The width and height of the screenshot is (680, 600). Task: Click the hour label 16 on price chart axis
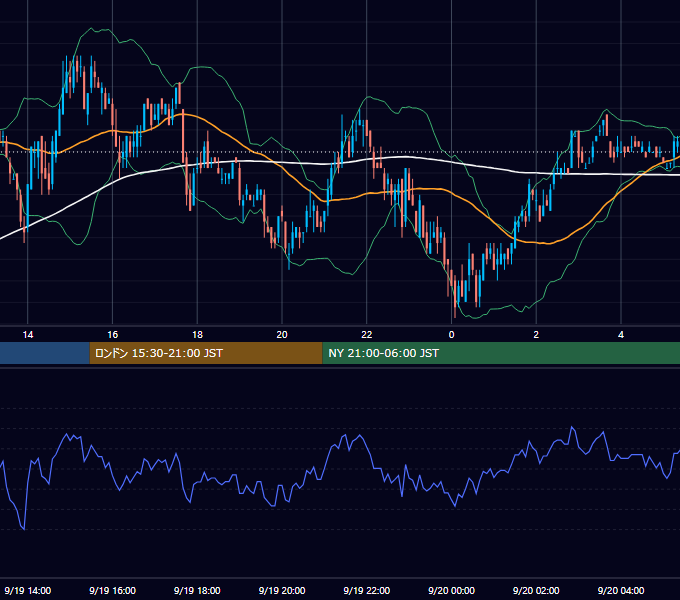[112, 335]
